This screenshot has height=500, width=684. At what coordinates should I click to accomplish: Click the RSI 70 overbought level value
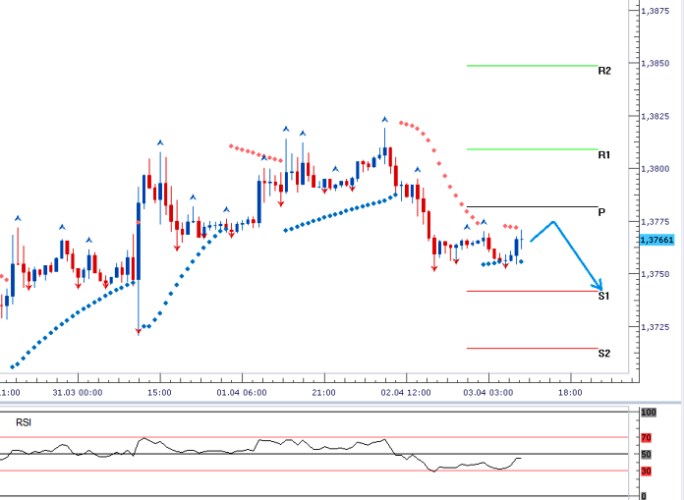(x=646, y=438)
